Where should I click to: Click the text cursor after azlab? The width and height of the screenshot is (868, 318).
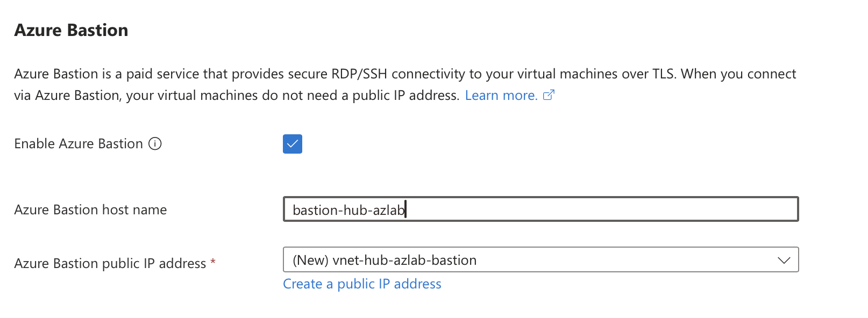(405, 209)
